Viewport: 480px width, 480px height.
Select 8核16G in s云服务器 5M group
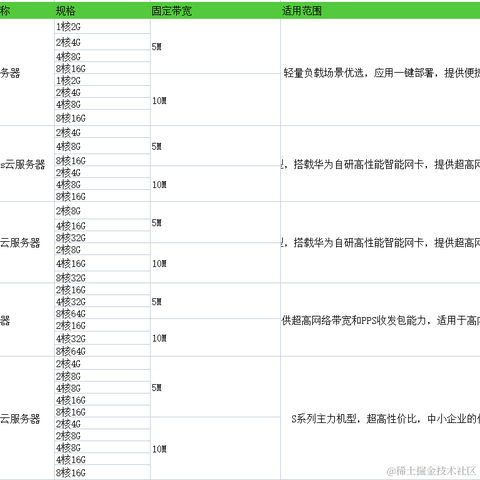[102, 160]
